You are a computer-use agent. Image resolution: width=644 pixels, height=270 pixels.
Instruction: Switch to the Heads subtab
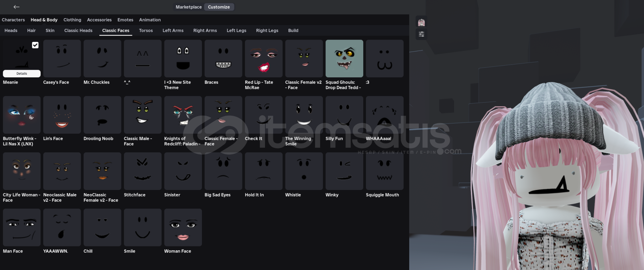pyautogui.click(x=11, y=30)
